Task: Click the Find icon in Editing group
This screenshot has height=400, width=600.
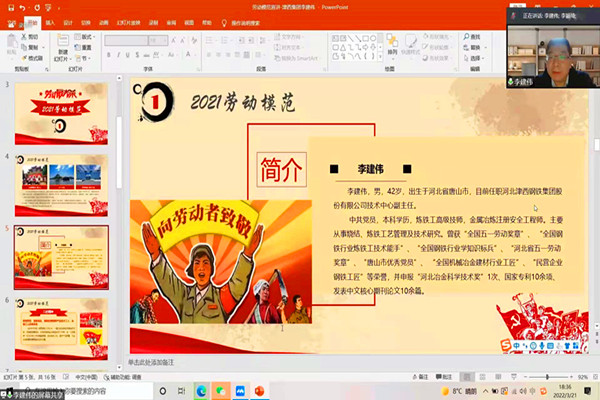Action: click(471, 35)
